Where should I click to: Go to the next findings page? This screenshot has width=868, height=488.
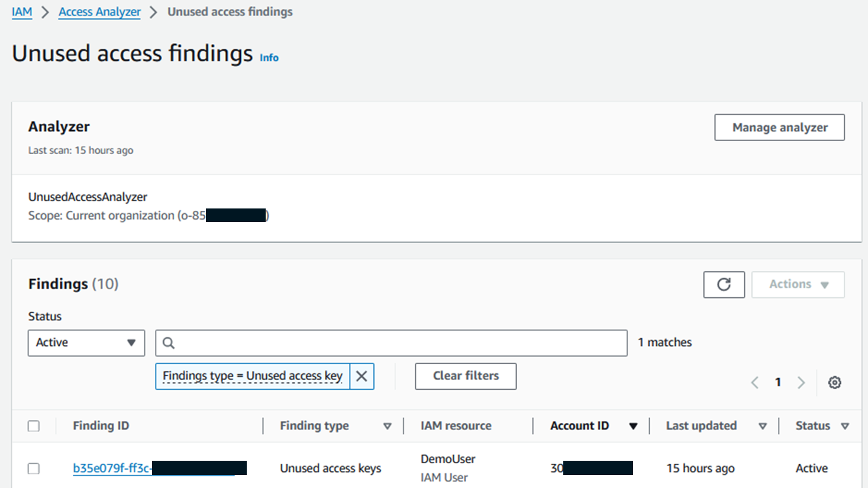click(x=801, y=382)
